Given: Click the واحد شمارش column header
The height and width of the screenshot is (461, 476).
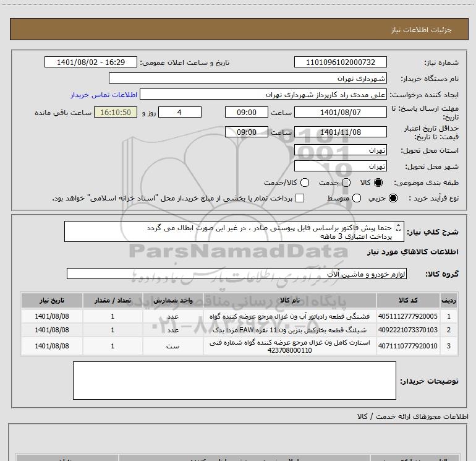Looking at the screenshot, I should pyautogui.click(x=172, y=300).
